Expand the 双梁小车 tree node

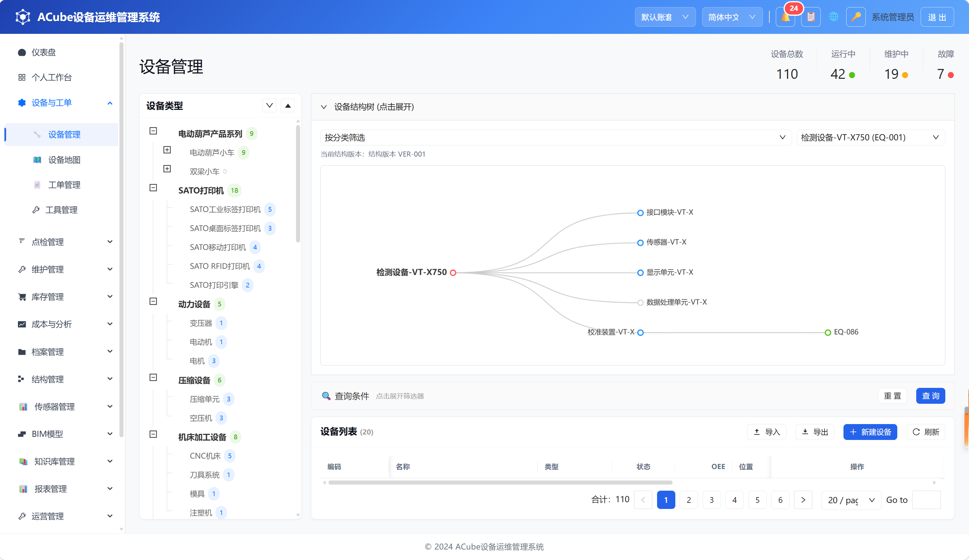point(167,169)
